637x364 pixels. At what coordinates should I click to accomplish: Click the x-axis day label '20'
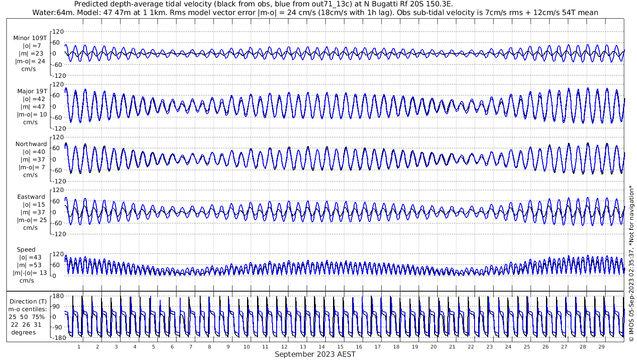[433, 347]
